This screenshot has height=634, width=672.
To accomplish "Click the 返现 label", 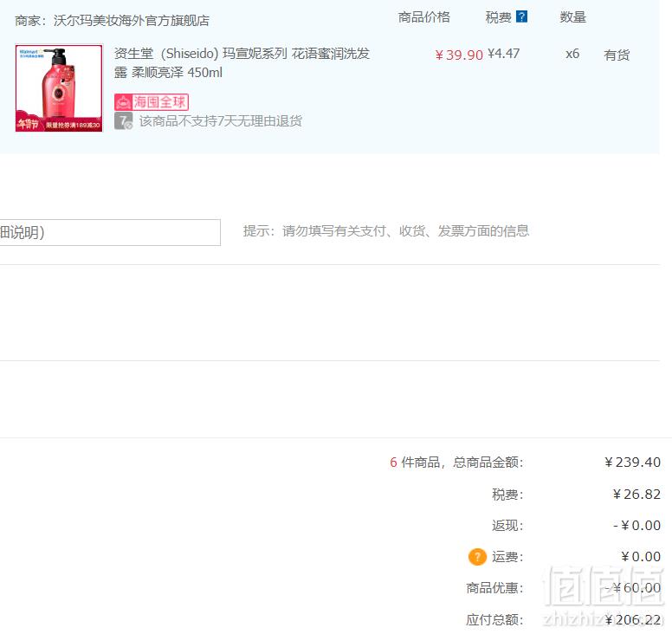I will pyautogui.click(x=507, y=526).
